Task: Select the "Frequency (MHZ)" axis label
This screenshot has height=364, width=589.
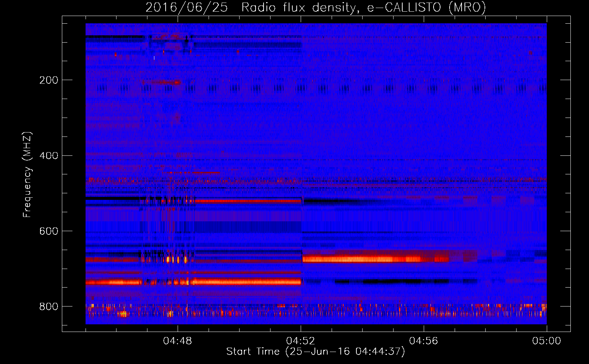Action: 27,174
